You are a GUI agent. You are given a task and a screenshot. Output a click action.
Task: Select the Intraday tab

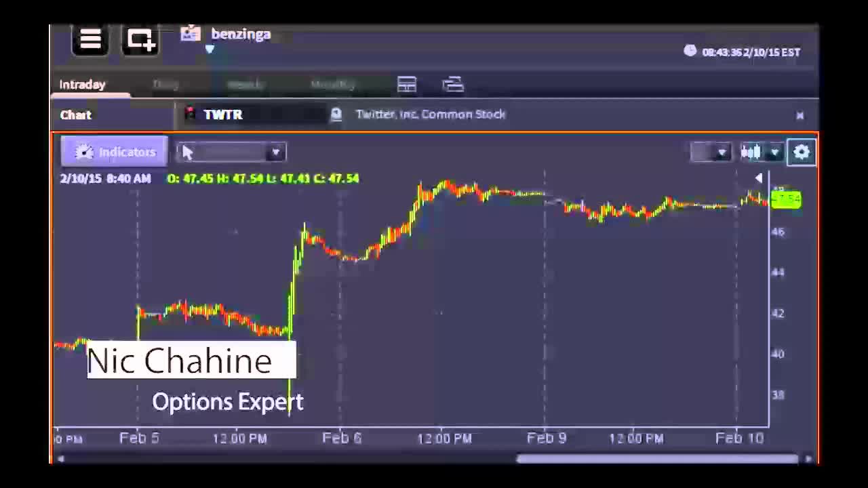click(x=83, y=85)
